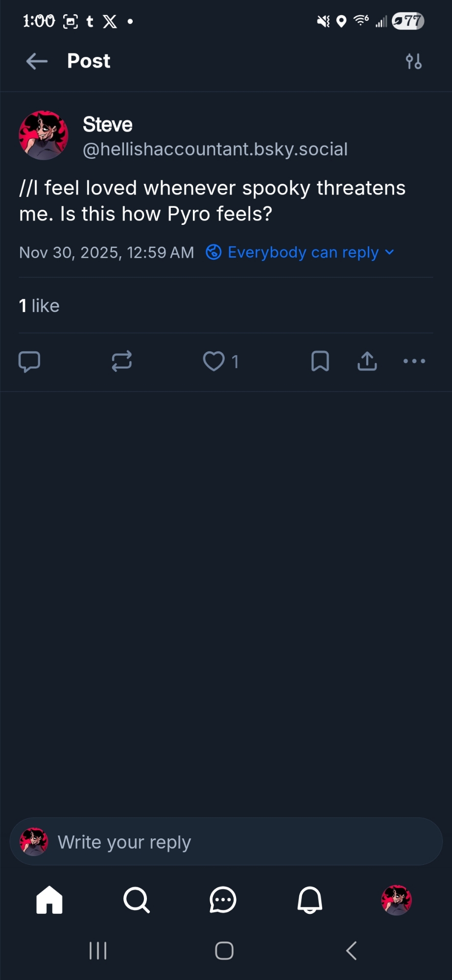Bookmark this post

click(x=320, y=362)
